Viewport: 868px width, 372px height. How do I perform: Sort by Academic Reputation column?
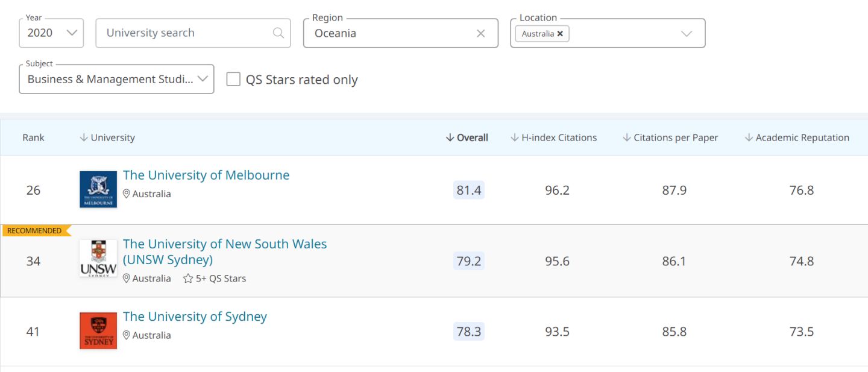pos(797,137)
